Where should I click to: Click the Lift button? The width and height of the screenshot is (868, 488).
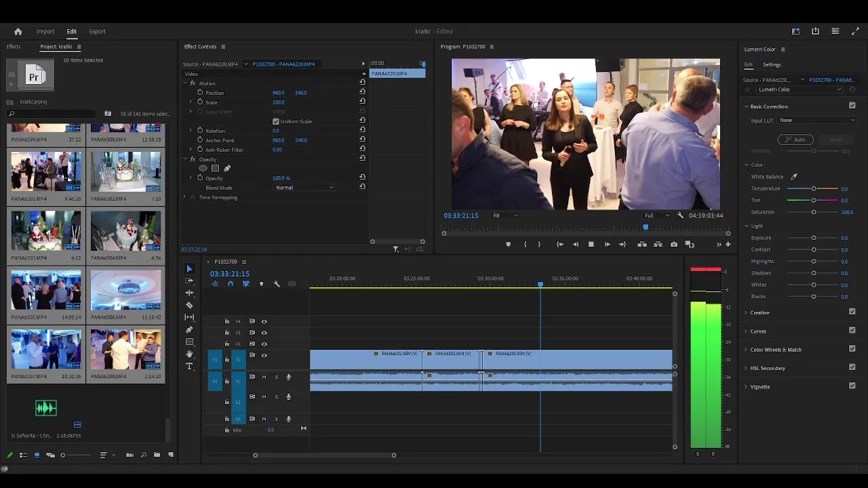tap(642, 244)
